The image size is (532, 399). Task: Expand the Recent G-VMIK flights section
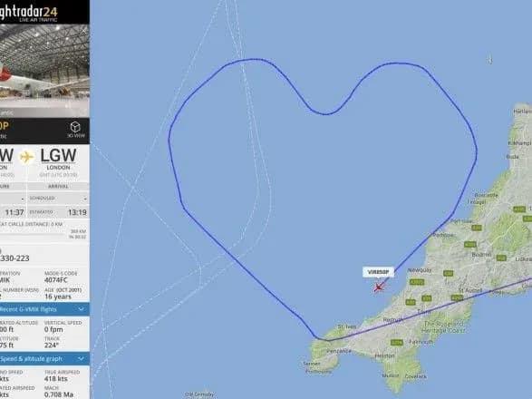[x=44, y=309]
